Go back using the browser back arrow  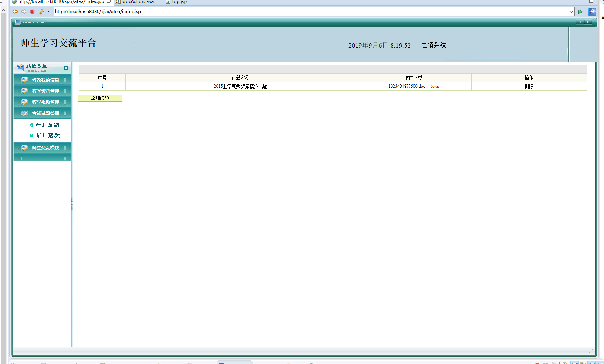click(15, 12)
